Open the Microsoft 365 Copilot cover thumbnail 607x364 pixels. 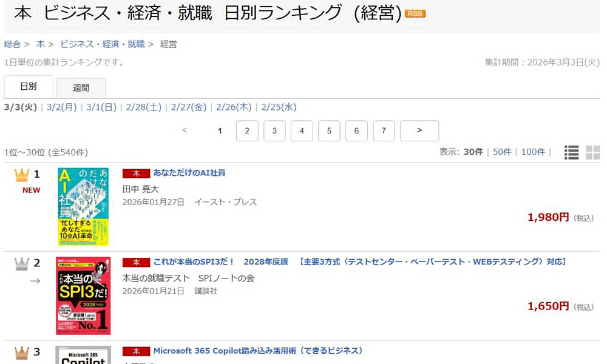click(x=83, y=355)
